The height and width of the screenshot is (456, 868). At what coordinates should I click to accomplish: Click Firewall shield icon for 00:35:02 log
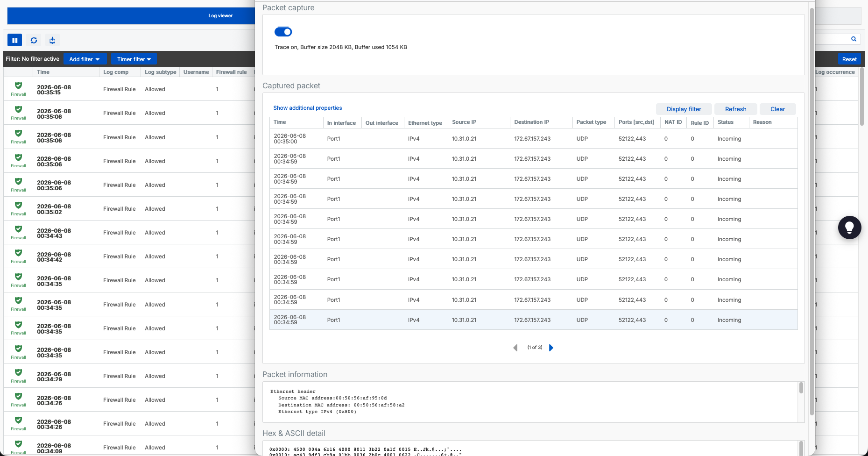18,205
